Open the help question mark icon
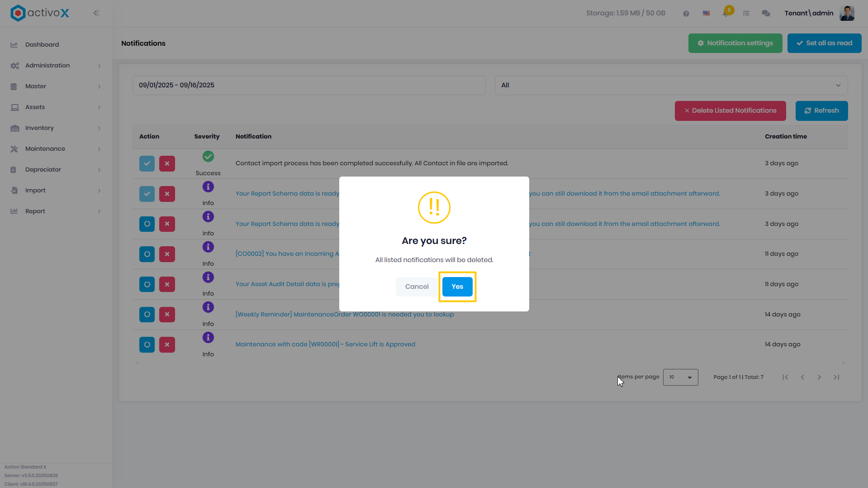868x488 pixels. coord(686,14)
